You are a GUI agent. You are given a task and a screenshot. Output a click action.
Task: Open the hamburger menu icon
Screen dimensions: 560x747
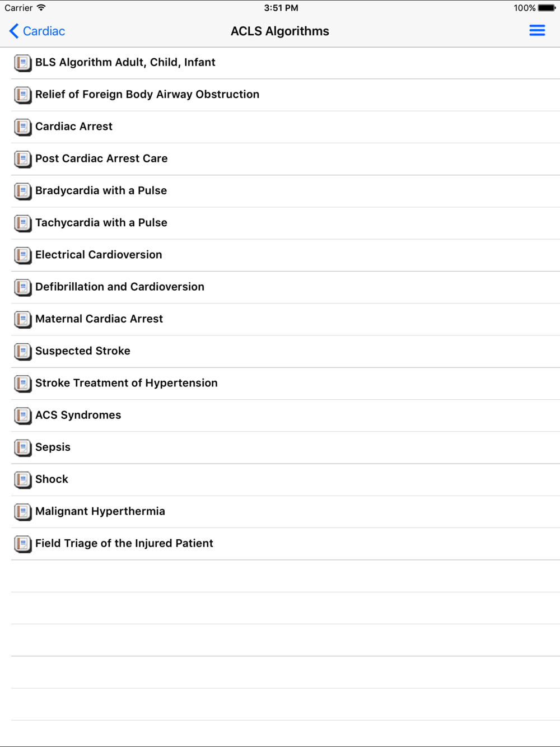click(537, 31)
